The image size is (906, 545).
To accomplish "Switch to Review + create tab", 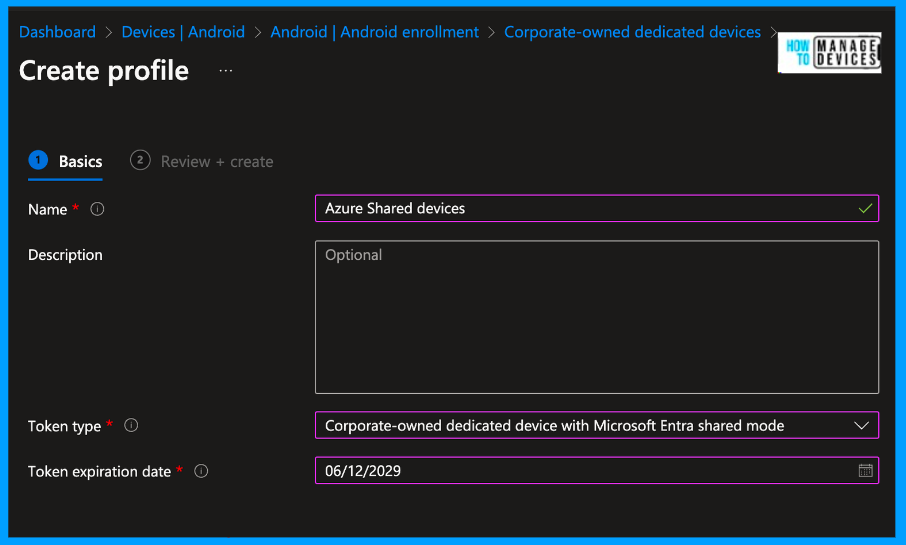I will 202,161.
